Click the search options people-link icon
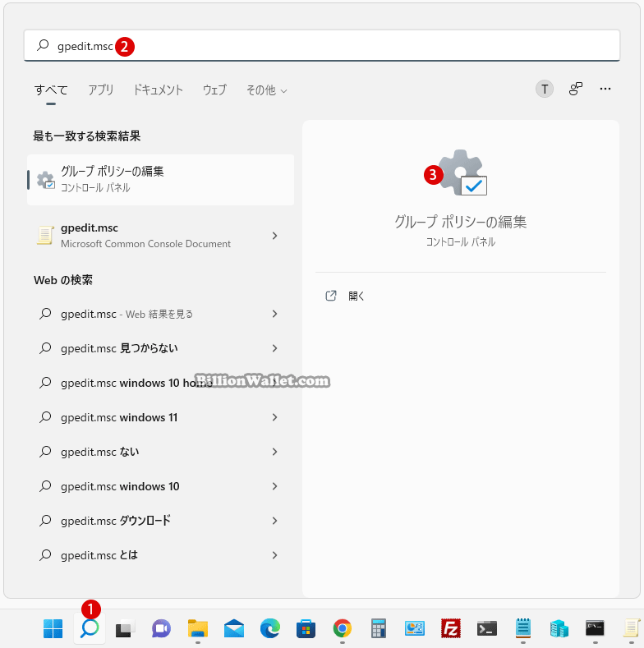The height and width of the screenshot is (648, 644). point(575,89)
